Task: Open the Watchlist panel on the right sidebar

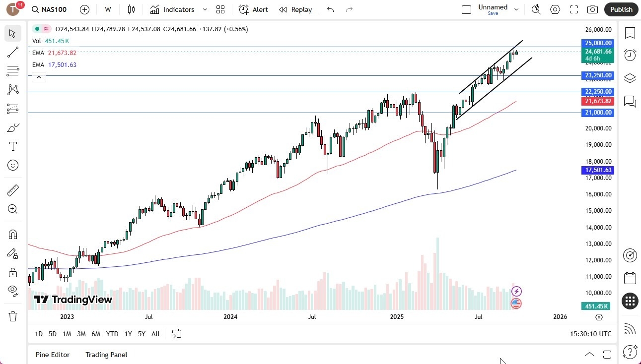Action: (630, 33)
